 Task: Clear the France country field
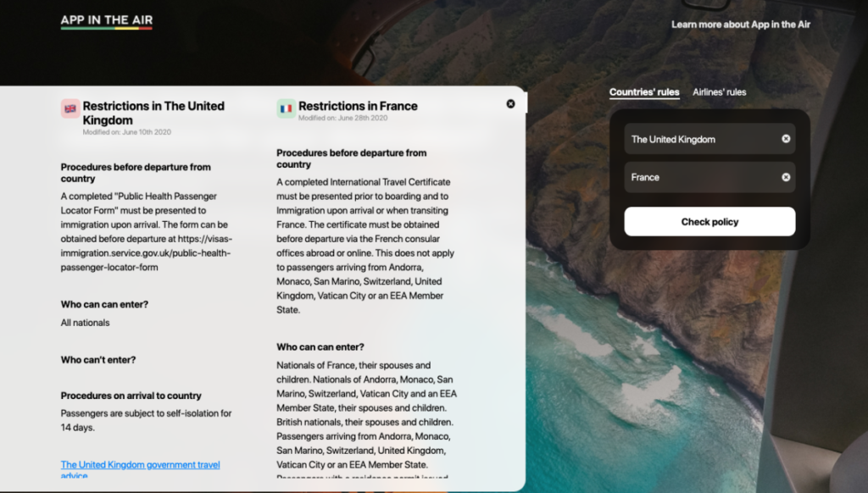pos(786,177)
